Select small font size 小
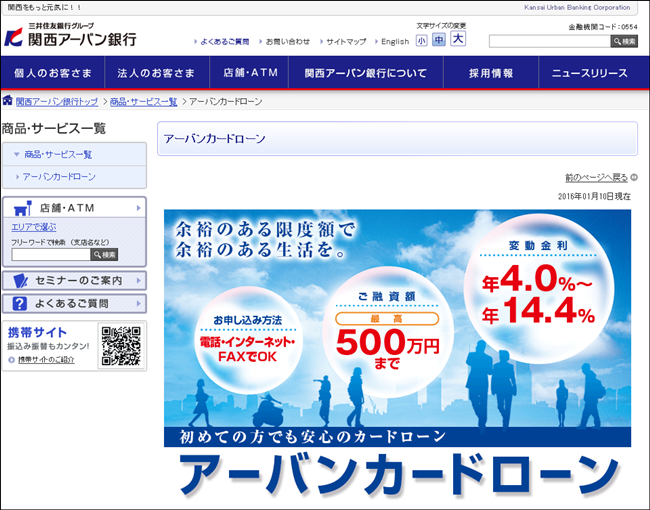Viewport: 650px width, 510px height. click(422, 40)
